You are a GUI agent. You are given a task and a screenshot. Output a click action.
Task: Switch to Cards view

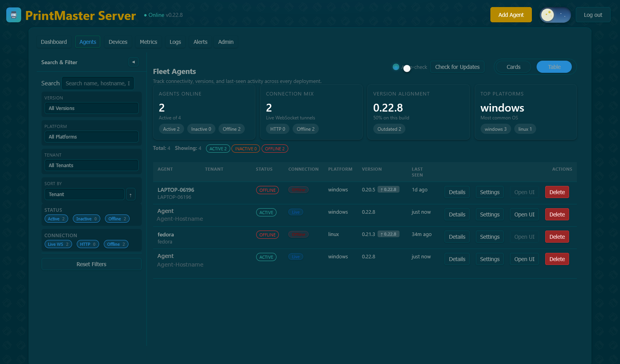(513, 67)
